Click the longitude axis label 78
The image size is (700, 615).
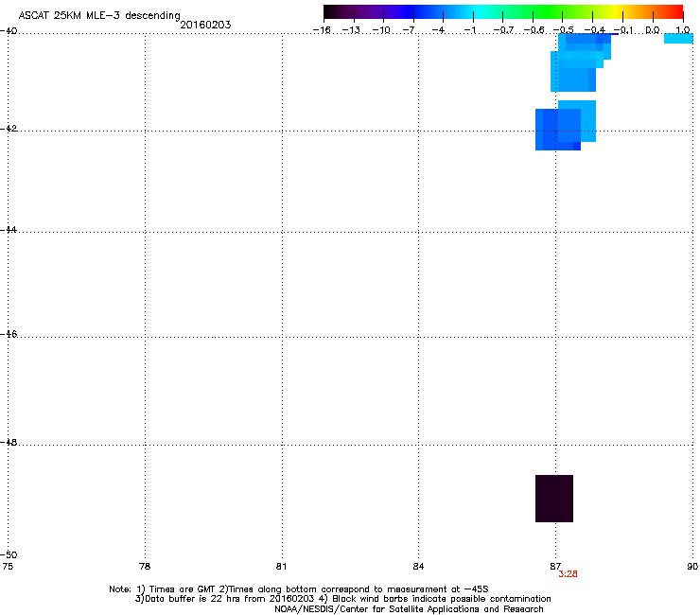tap(145, 567)
